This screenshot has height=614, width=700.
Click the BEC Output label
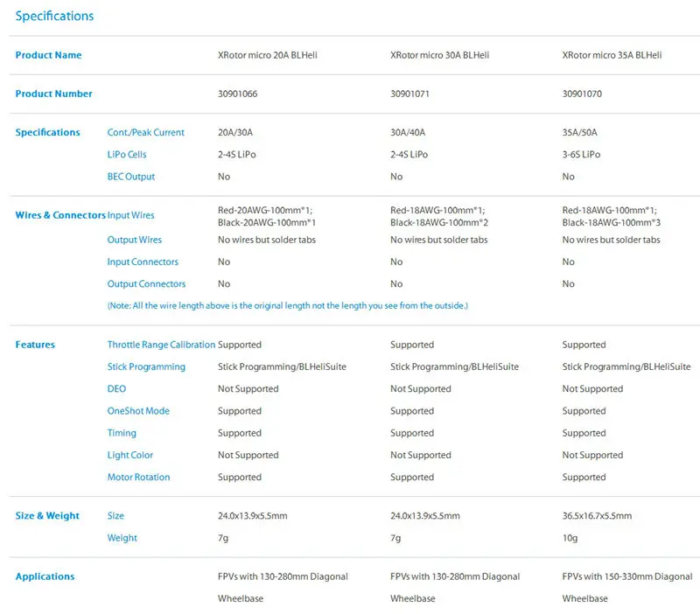[130, 177]
